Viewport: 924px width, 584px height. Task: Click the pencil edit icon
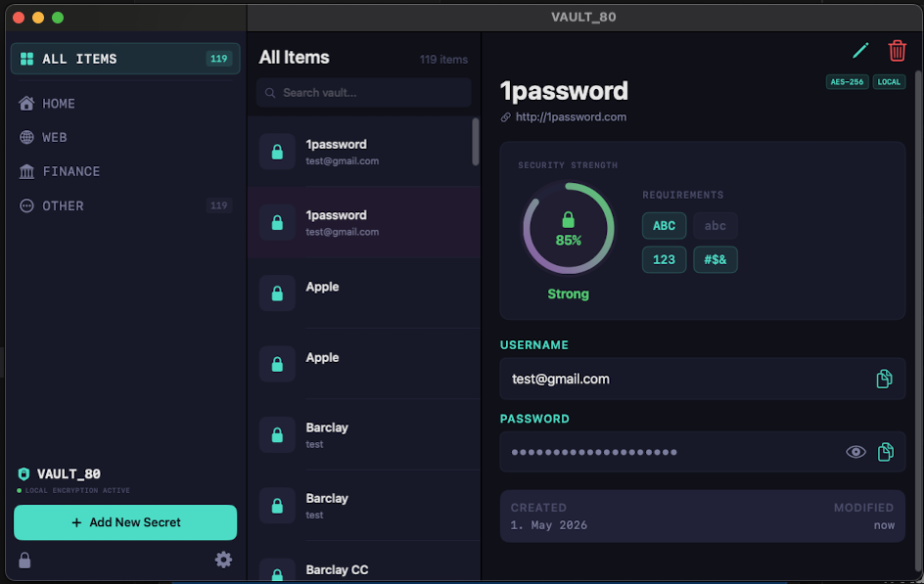861,51
